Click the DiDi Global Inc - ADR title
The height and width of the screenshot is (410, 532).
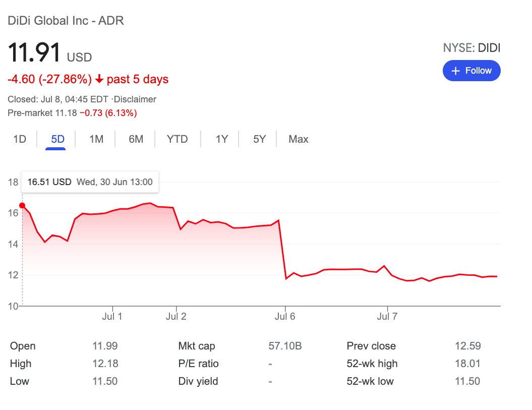[66, 21]
